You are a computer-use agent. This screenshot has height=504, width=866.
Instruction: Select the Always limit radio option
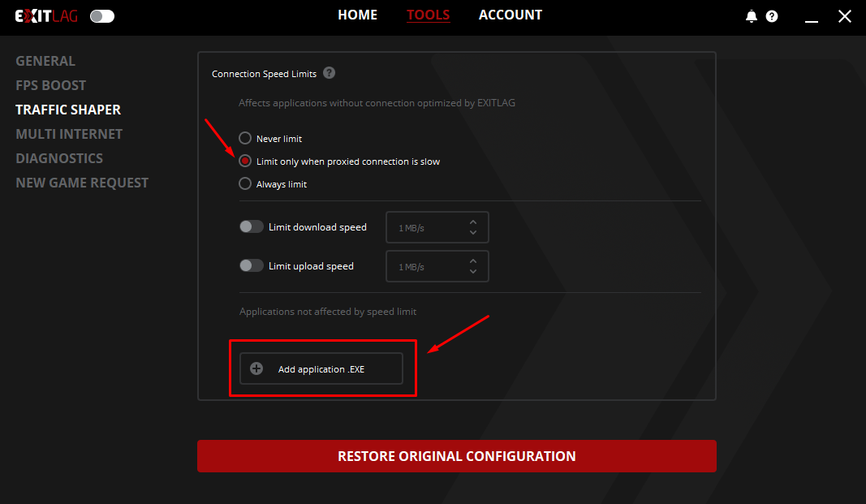tap(245, 184)
